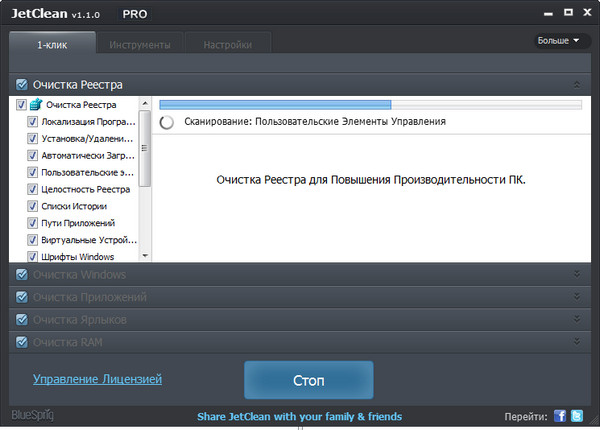
Task: Uncheck Автоматически Загр... checkbox
Action: 33,155
